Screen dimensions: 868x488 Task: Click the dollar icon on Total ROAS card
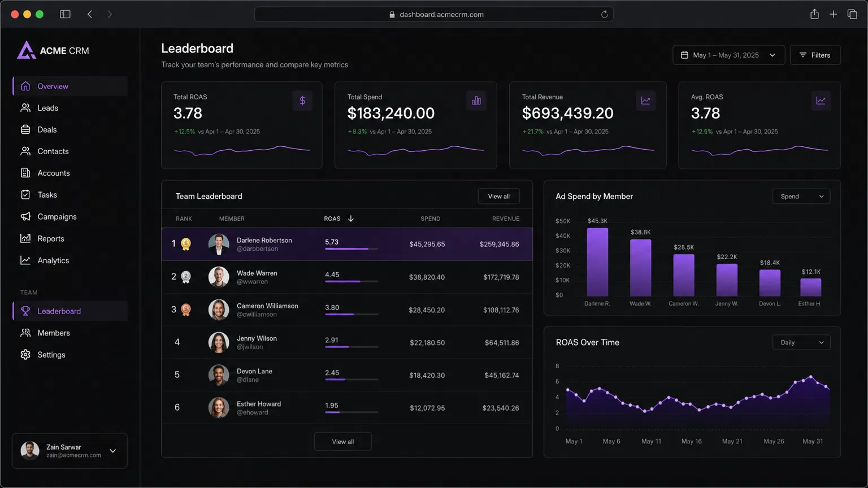[302, 100]
